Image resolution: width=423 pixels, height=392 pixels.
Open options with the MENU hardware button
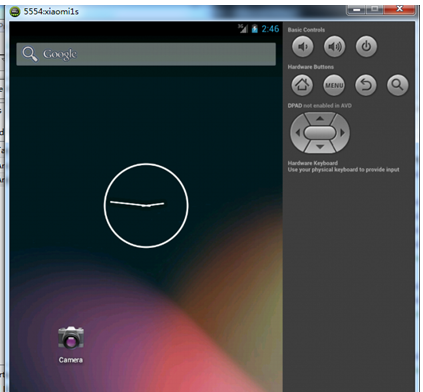pyautogui.click(x=334, y=85)
